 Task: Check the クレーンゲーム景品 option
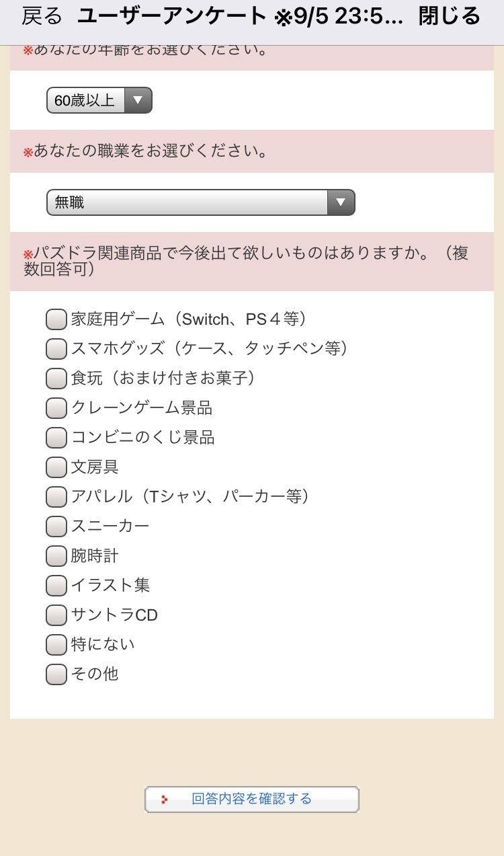(56, 408)
